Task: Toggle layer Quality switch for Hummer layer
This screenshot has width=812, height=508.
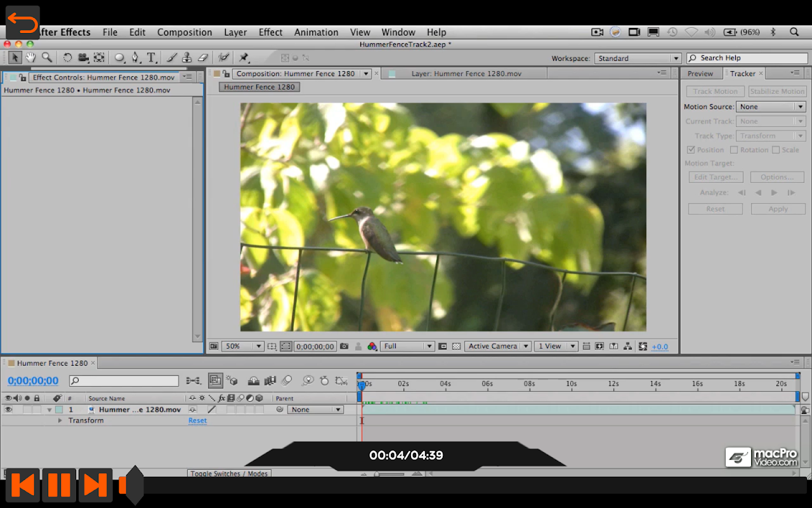Action: (212, 410)
